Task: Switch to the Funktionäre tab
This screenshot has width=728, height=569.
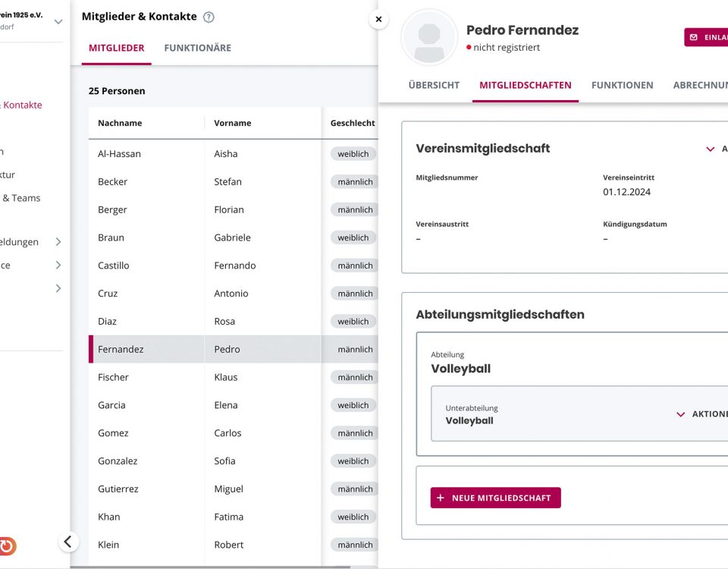Action: (197, 48)
